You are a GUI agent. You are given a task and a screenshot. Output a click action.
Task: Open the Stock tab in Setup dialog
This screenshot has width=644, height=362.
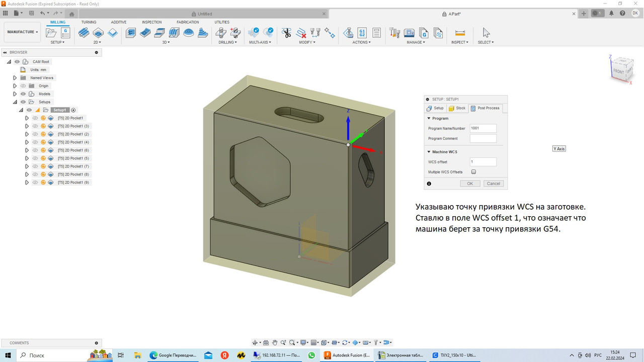457,108
